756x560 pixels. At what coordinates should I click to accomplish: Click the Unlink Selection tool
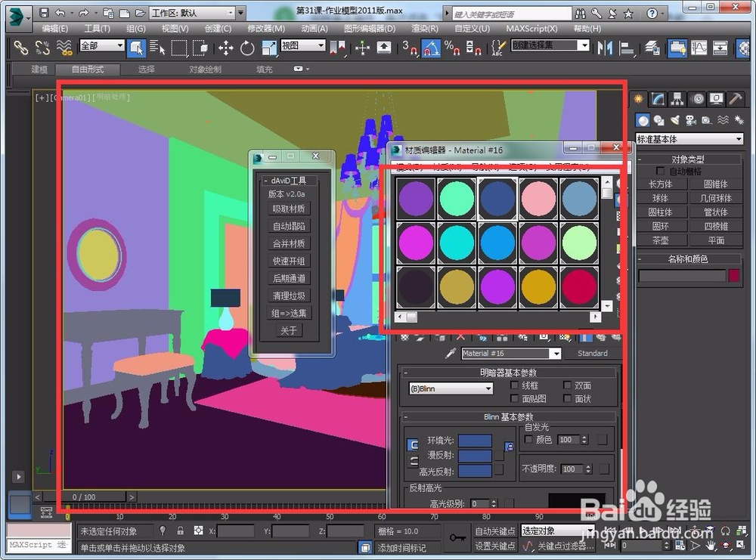pos(42,48)
